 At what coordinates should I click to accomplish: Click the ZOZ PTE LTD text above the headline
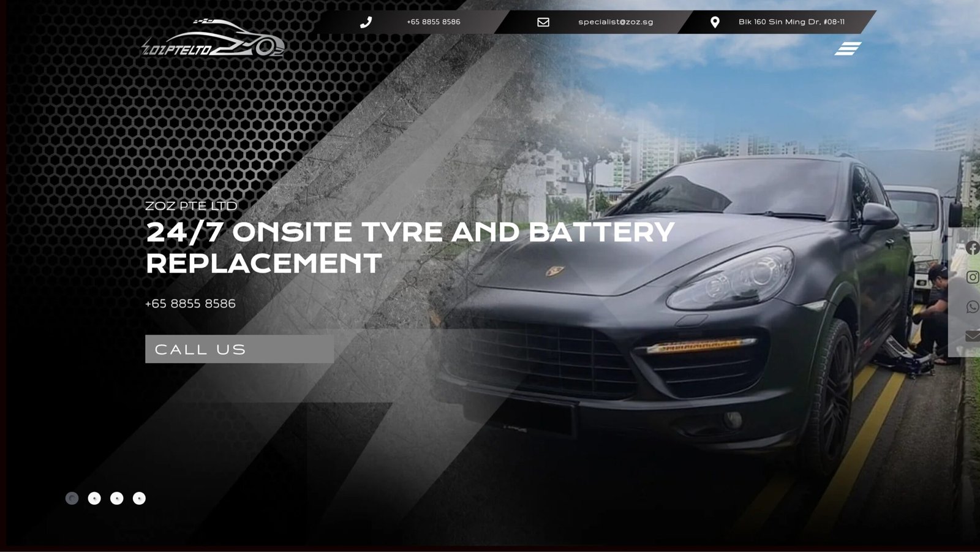point(191,206)
